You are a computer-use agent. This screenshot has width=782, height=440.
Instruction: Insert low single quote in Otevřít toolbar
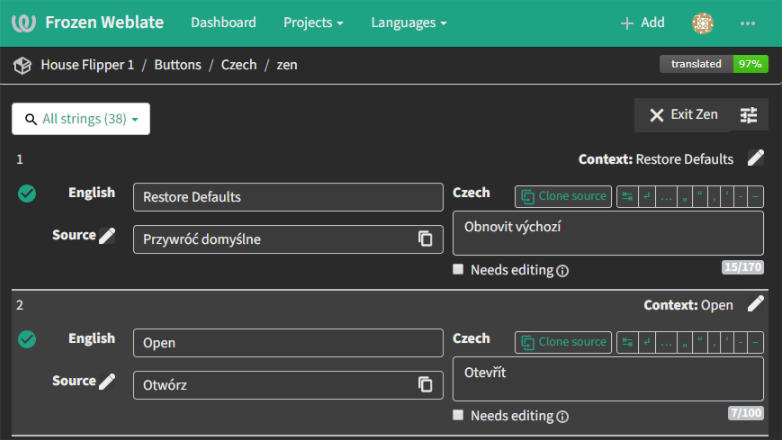[714, 342]
